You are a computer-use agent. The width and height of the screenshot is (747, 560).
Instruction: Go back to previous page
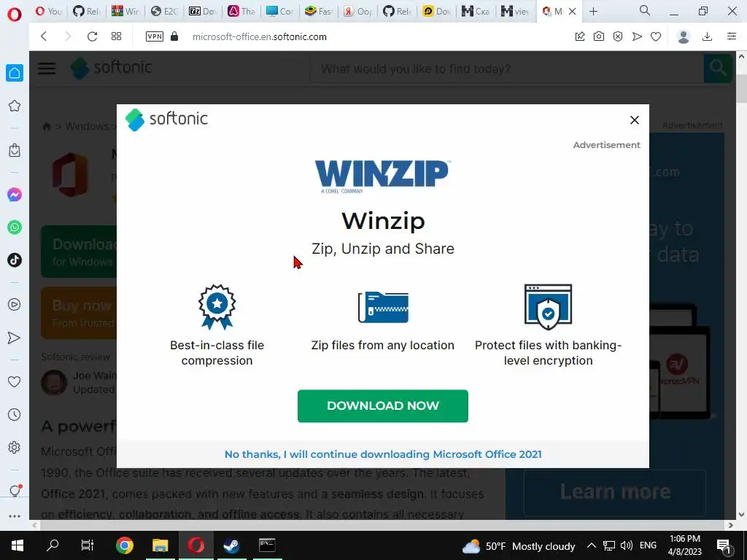click(x=44, y=36)
